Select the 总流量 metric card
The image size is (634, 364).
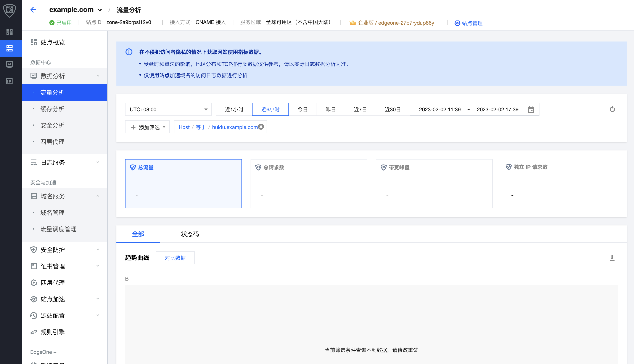pyautogui.click(x=183, y=184)
